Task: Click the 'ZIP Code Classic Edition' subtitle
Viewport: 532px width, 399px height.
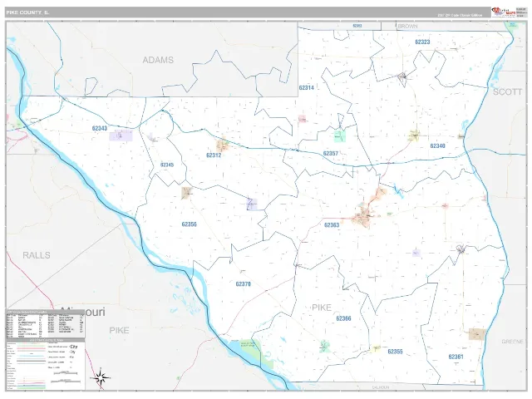Action: (x=460, y=16)
